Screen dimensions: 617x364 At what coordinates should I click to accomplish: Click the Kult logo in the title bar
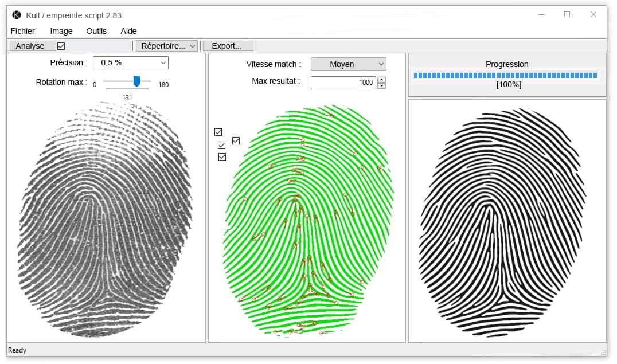(x=17, y=15)
